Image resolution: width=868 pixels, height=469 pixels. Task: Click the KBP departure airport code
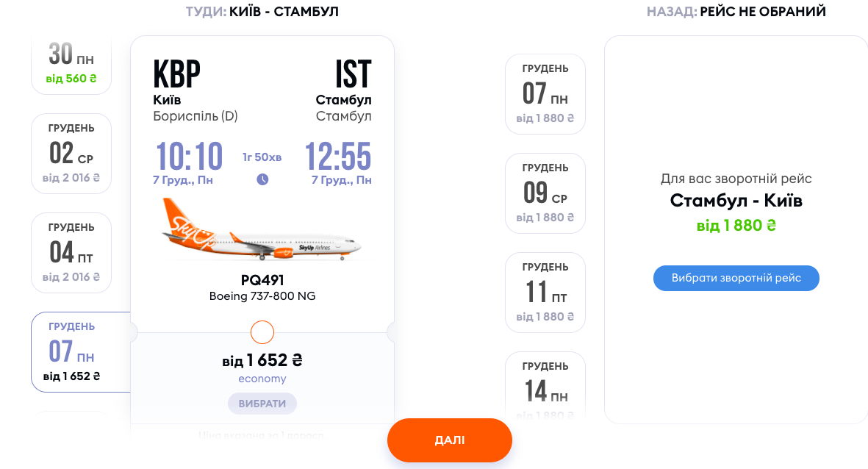coord(176,74)
